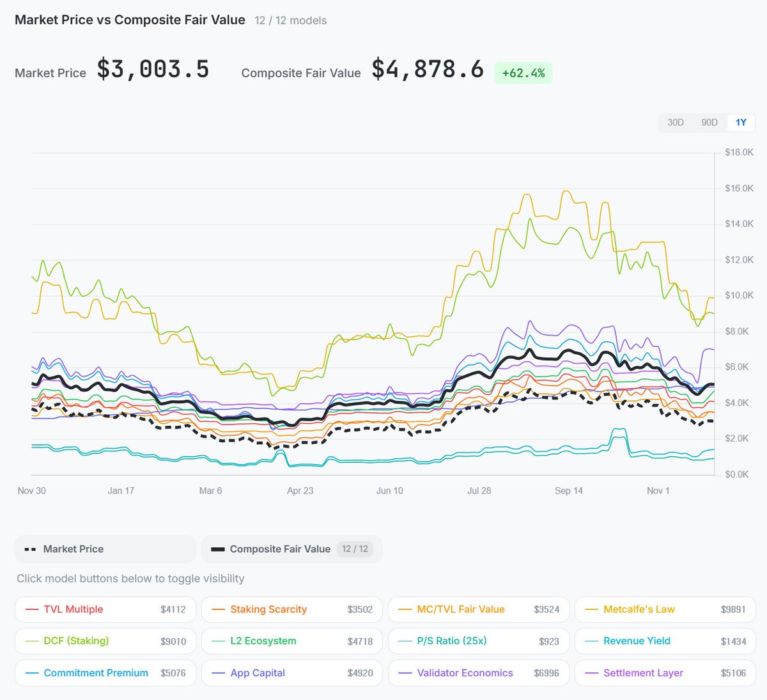Hide the P/S Ratio (25x) model
Viewport: 767px width, 700px height.
point(478,641)
